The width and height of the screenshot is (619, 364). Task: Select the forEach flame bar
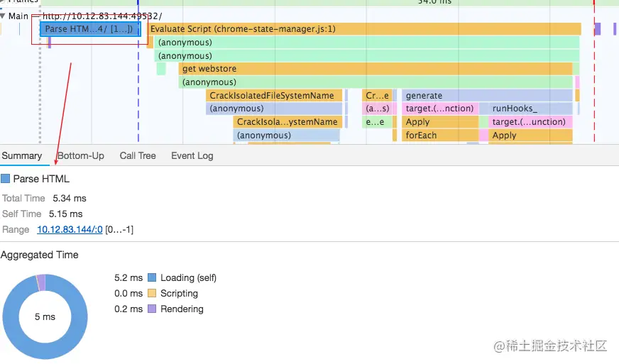(440, 136)
